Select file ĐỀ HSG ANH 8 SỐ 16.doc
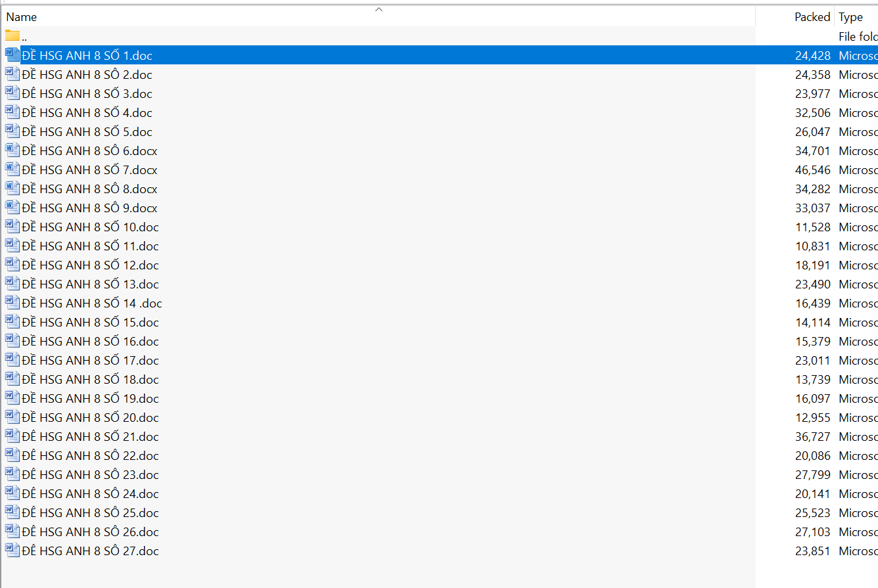The image size is (878, 588). click(90, 342)
